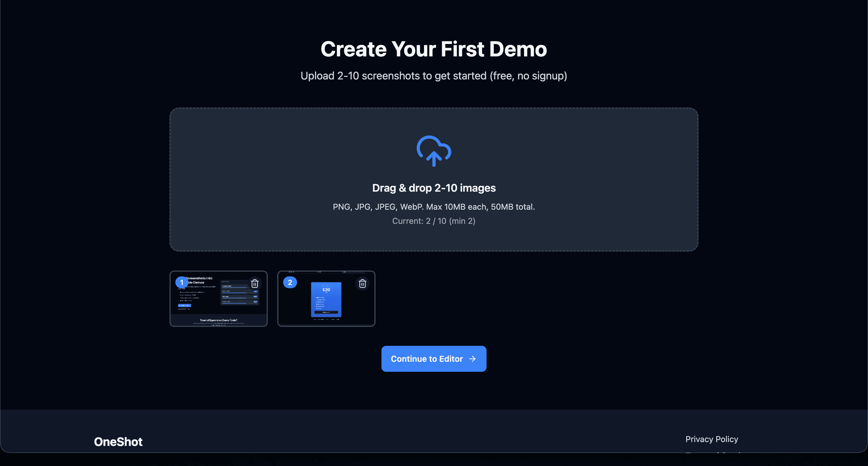The image size is (868, 466).
Task: Open the Privacy Policy link
Action: pos(711,439)
